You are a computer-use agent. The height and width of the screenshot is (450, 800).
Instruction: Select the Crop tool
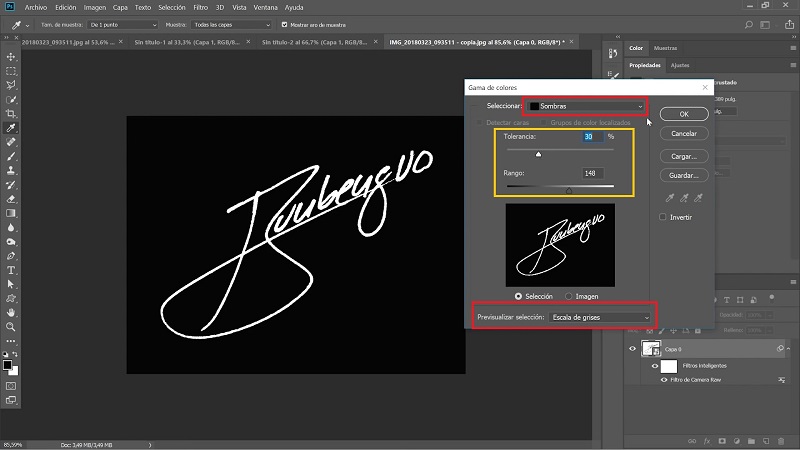[x=11, y=114]
